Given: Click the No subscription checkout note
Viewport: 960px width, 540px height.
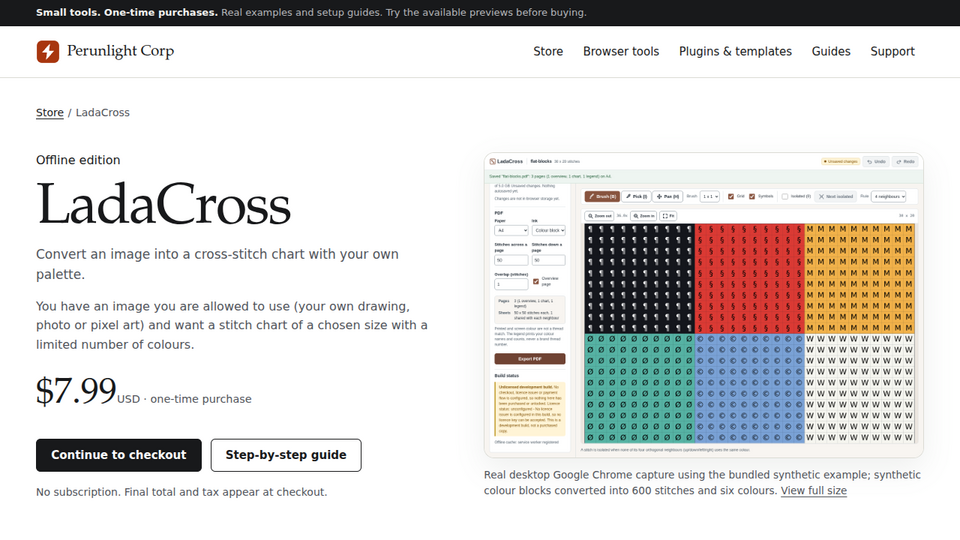Looking at the screenshot, I should (x=181, y=492).
